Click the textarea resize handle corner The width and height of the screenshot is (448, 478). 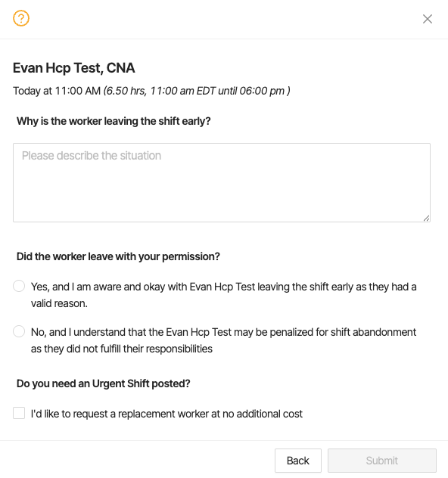pos(426,218)
